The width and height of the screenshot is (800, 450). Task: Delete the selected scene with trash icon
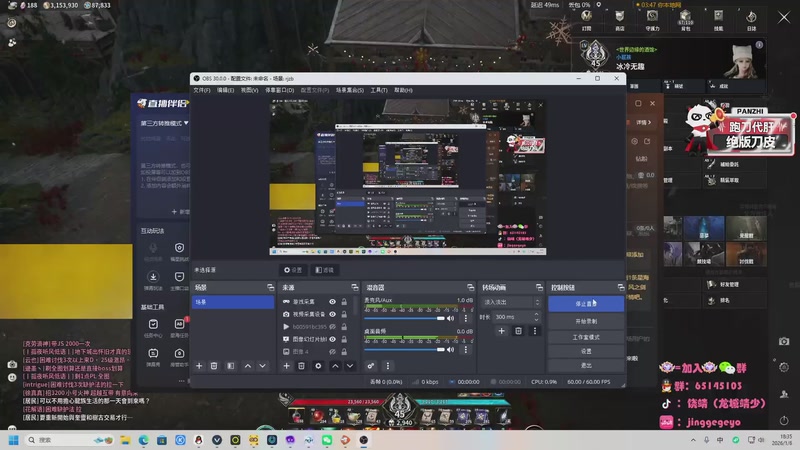214,366
